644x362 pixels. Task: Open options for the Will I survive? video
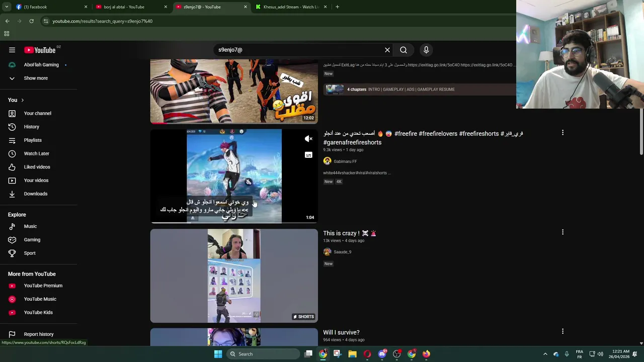tap(562, 331)
